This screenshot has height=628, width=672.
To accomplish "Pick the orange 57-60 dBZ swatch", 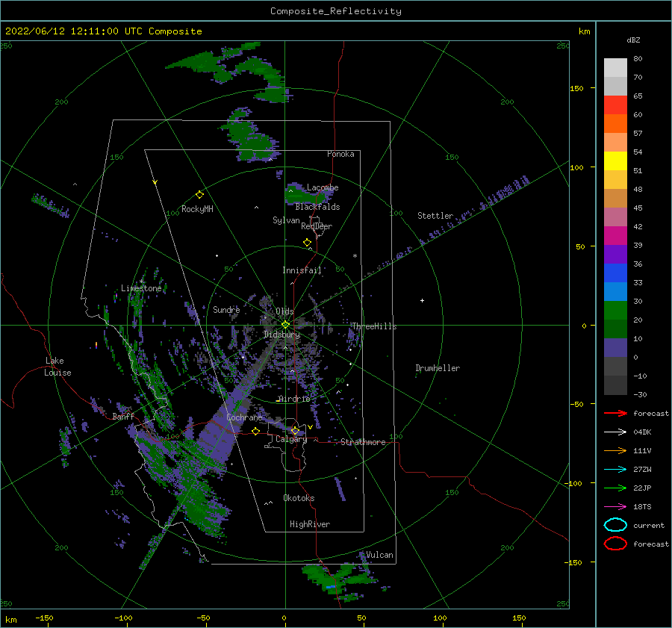I will (x=615, y=123).
